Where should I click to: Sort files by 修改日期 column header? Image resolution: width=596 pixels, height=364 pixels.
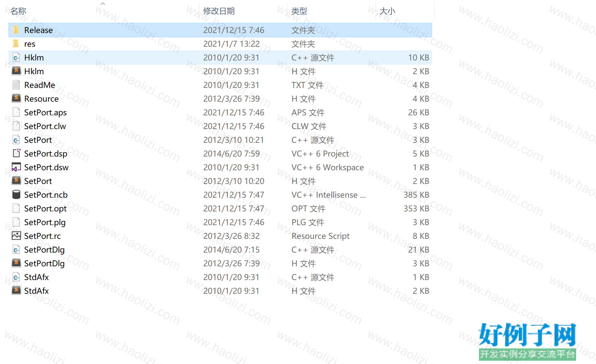click(x=219, y=11)
